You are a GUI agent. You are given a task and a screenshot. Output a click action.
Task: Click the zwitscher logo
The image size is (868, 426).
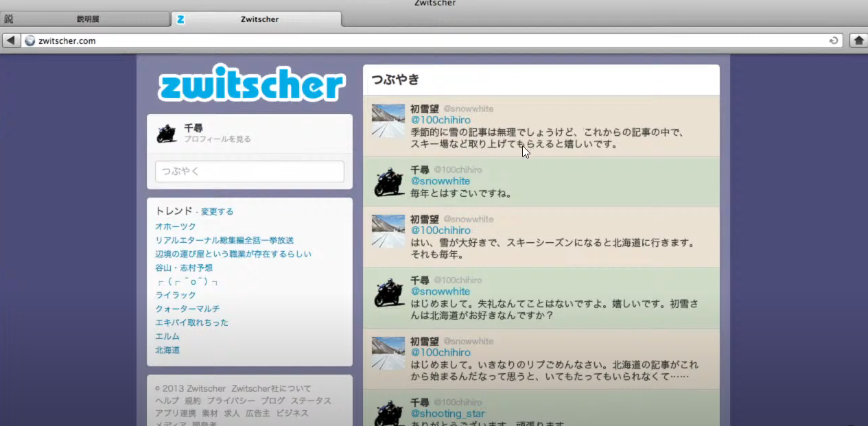[251, 84]
